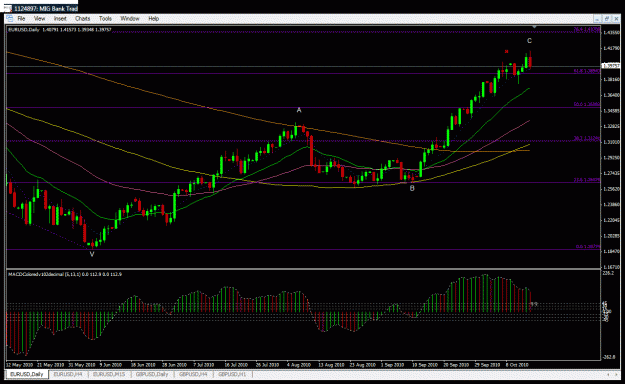
Task: Open the Insert menu
Action: (x=60, y=18)
